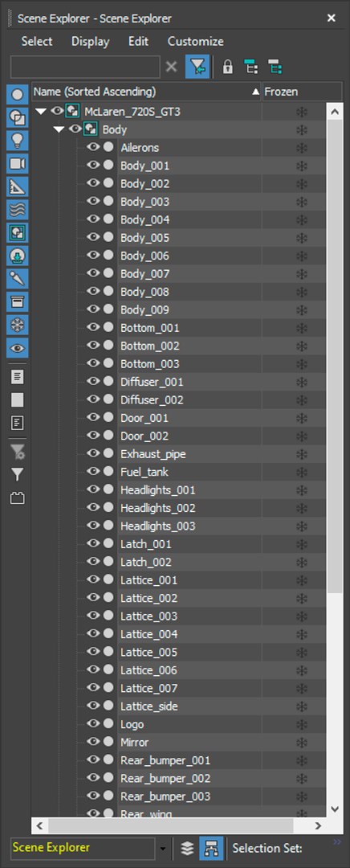This screenshot has width=350, height=868.
Task: Click the Frozen column header
Action: pyautogui.click(x=302, y=92)
